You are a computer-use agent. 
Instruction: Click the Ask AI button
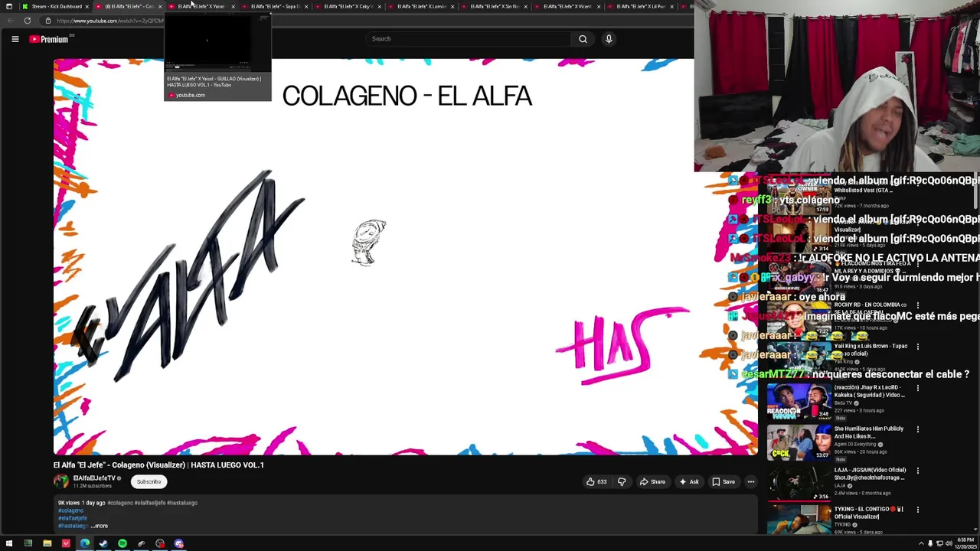click(688, 482)
